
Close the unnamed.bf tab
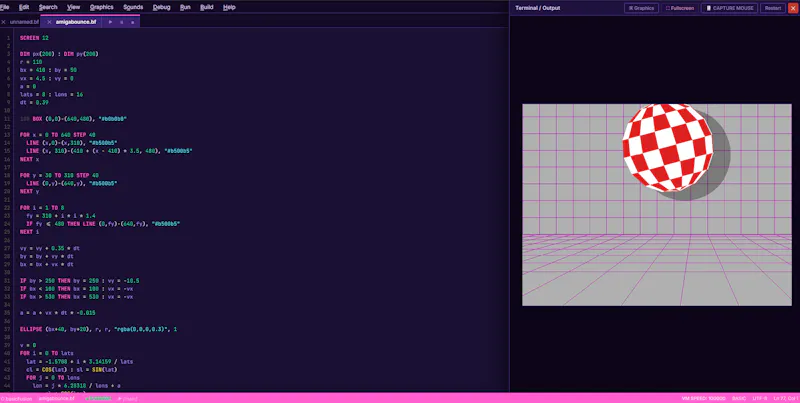[x=4, y=22]
